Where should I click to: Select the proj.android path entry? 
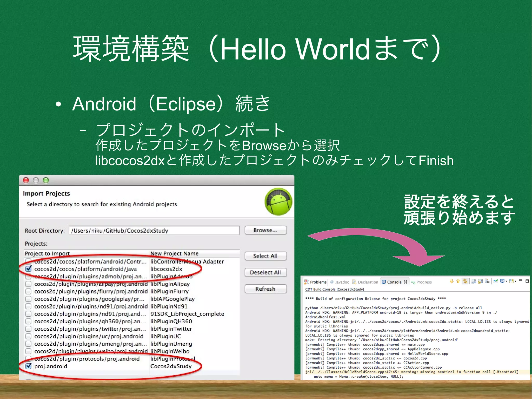(x=51, y=366)
